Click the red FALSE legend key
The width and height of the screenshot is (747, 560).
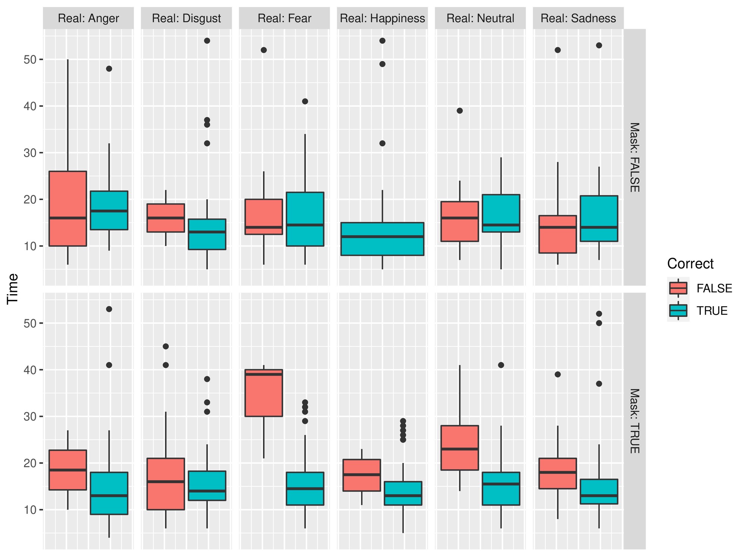(678, 288)
